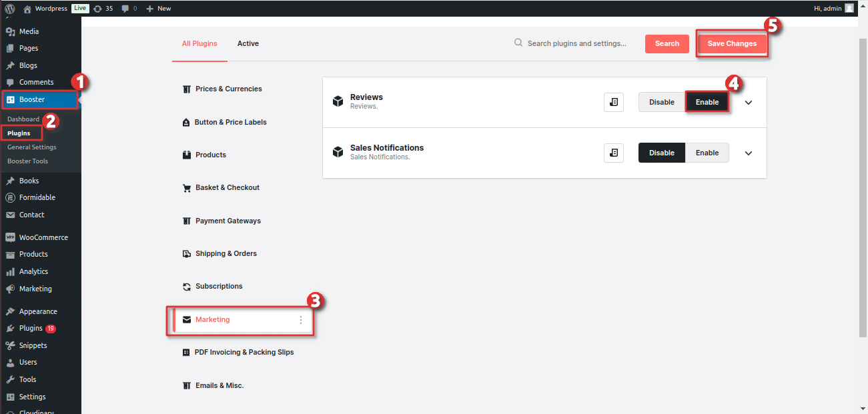Viewport: 868px width, 414px height.
Task: Click the Save Changes button
Action: [x=732, y=43]
